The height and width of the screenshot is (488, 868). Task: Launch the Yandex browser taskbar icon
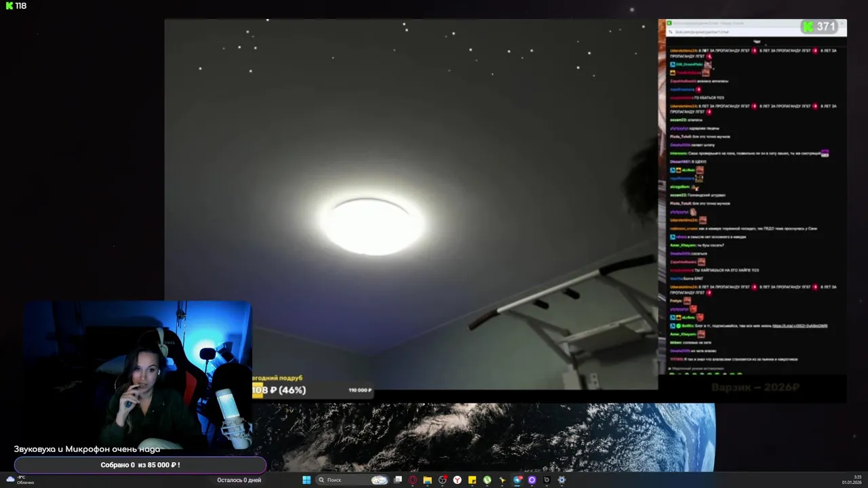click(x=457, y=480)
